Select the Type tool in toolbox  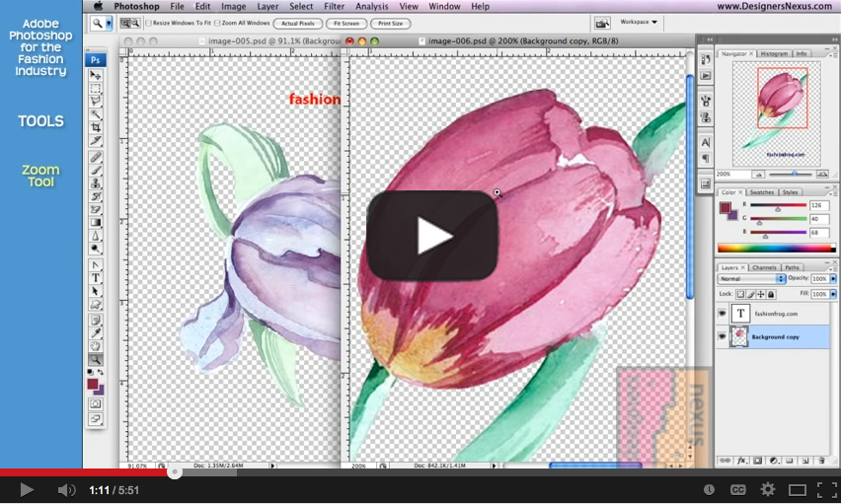click(x=96, y=278)
